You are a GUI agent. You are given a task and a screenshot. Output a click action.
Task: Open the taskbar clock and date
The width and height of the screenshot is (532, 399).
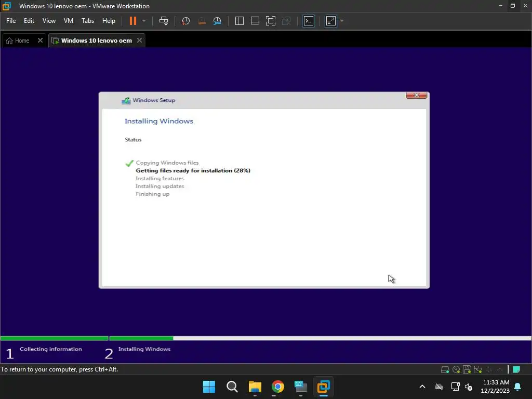[x=495, y=387]
